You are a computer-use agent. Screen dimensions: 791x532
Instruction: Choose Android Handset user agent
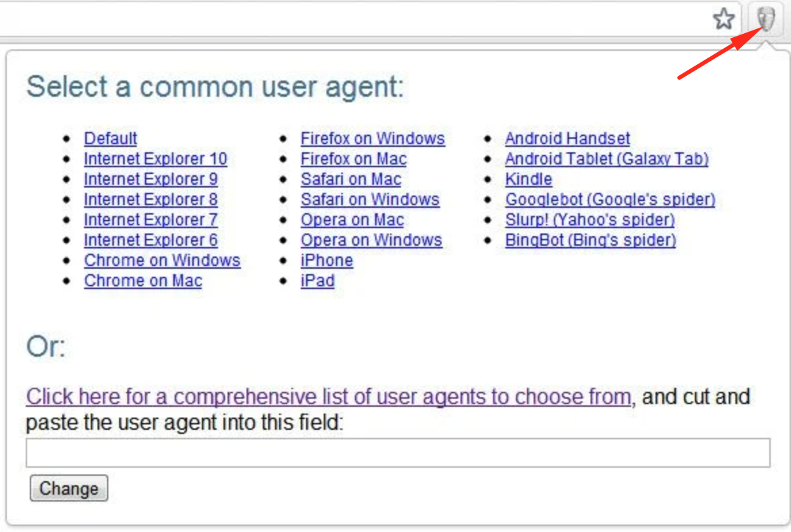[568, 139]
